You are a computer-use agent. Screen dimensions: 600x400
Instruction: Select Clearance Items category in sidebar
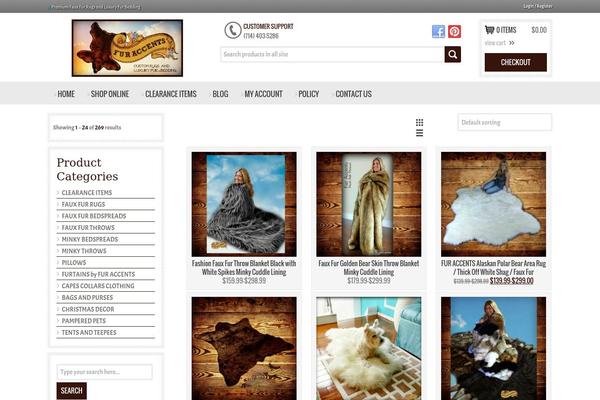[x=87, y=193]
